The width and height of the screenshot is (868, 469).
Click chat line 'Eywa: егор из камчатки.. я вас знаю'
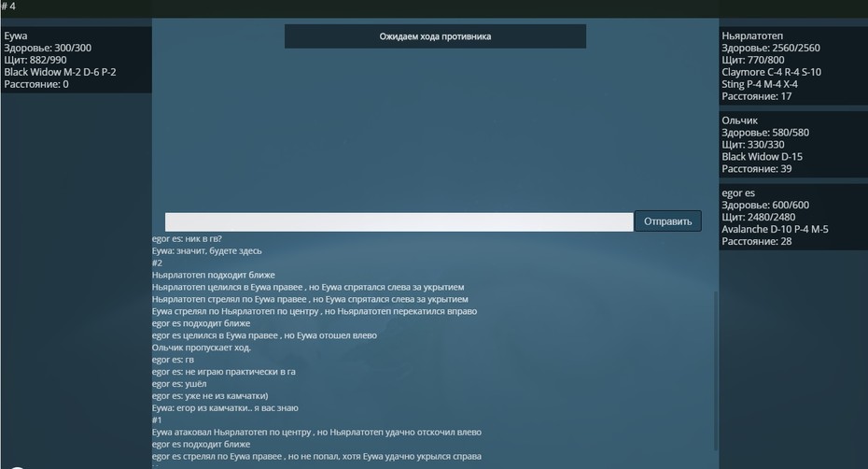pos(225,408)
